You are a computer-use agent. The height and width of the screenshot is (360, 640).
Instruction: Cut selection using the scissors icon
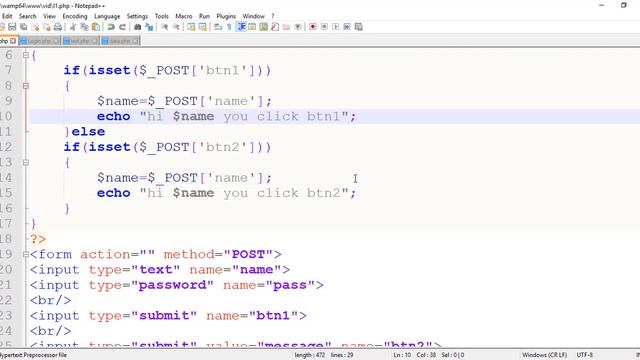click(73, 27)
